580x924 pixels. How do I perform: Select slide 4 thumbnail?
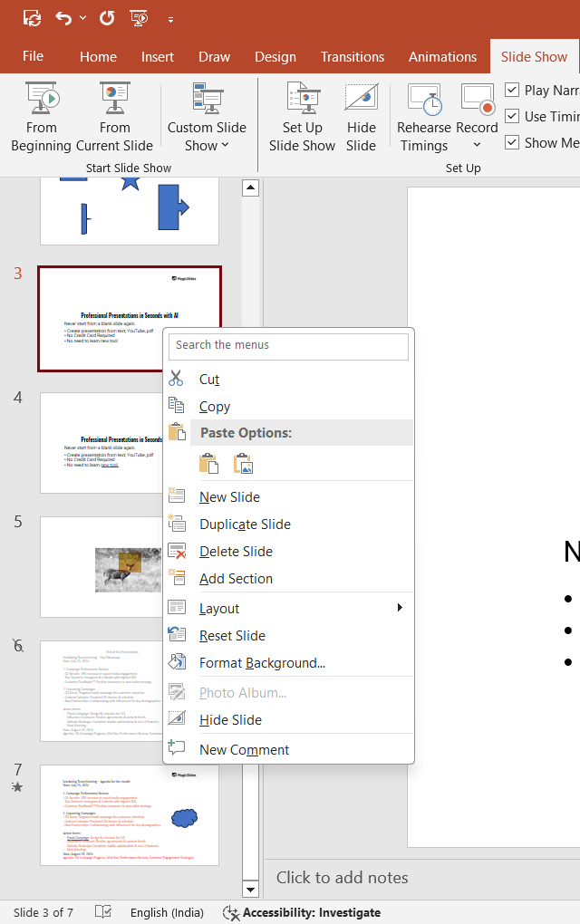(x=101, y=443)
